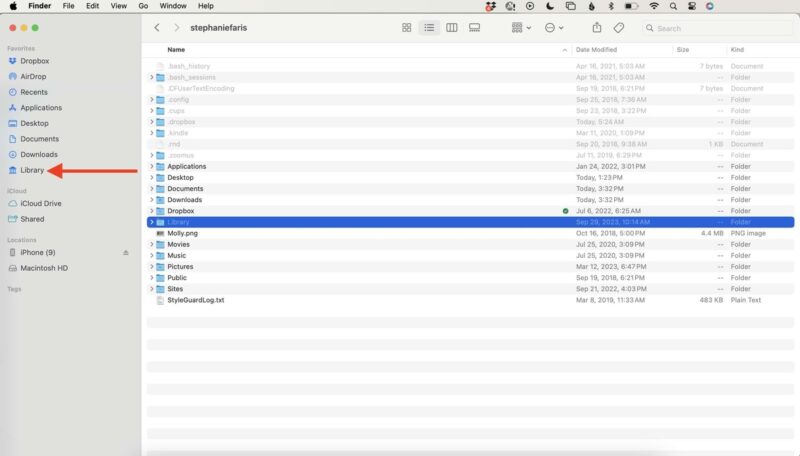The height and width of the screenshot is (456, 800).
Task: Open Recents in the sidebar
Action: (x=34, y=92)
